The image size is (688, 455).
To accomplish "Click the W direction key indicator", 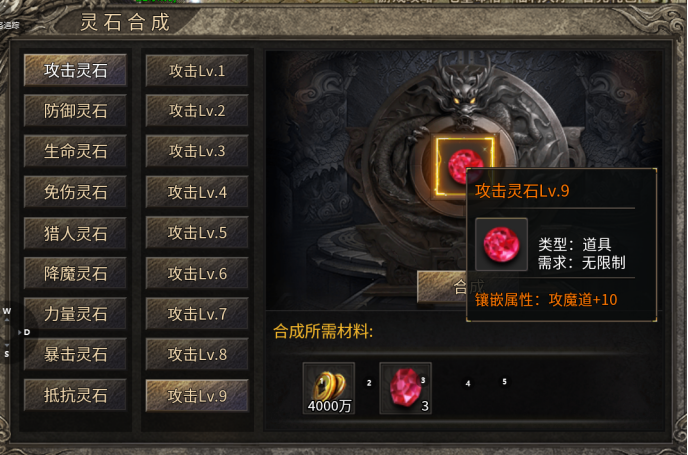I will point(7,311).
